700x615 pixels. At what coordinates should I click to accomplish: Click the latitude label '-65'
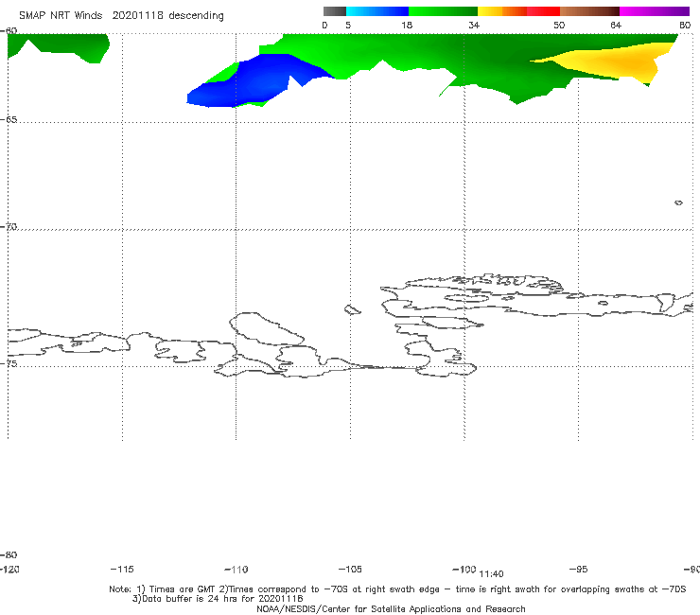(9, 120)
